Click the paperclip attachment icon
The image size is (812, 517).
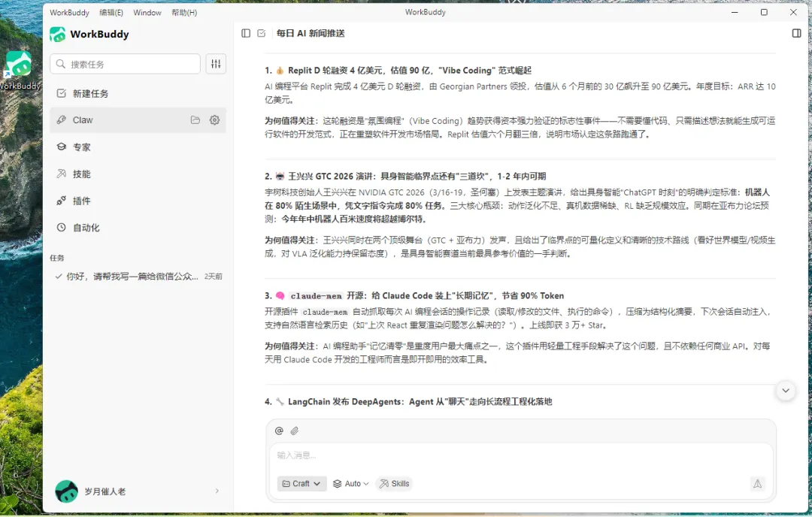(295, 431)
